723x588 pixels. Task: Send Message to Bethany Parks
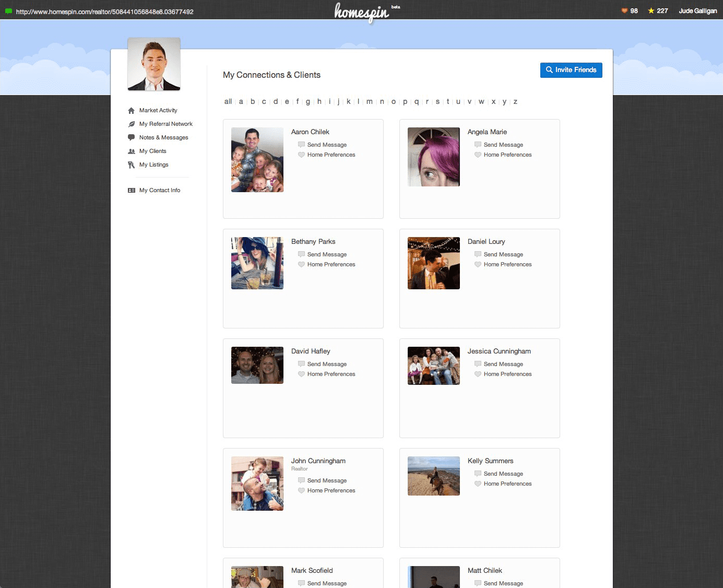[x=327, y=255]
